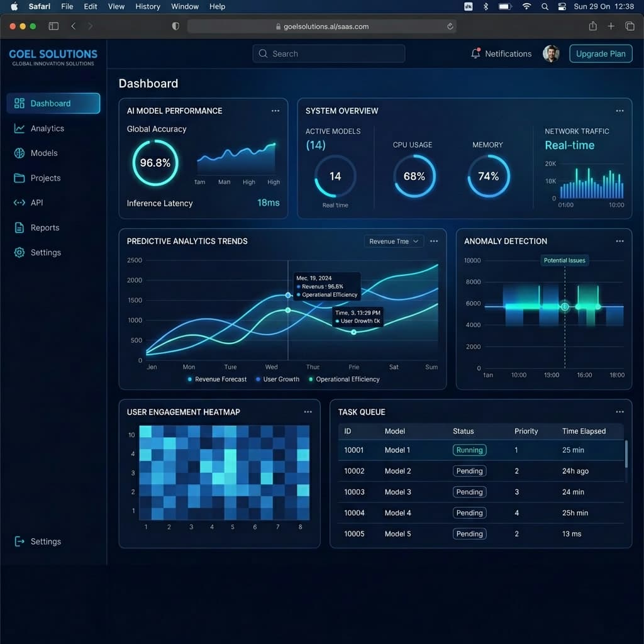The width and height of the screenshot is (644, 644).
Task: Expand the Revenue Tme dropdown
Action: (394, 241)
